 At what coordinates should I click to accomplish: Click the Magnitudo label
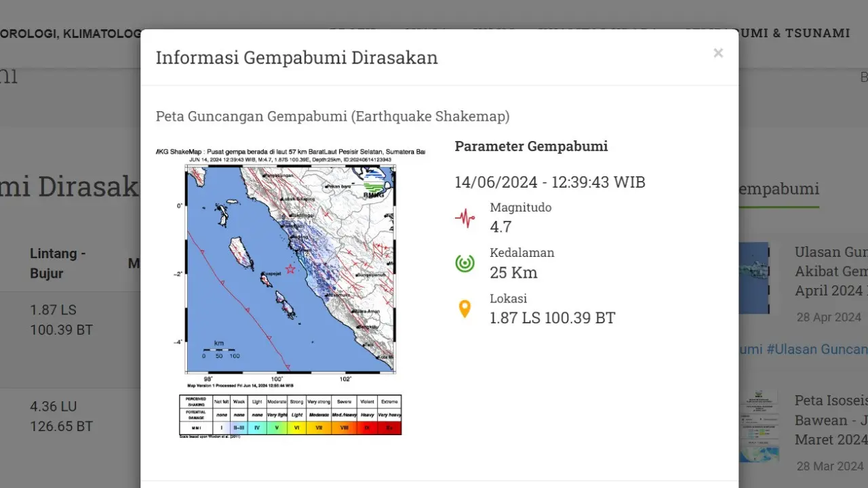[521, 207]
